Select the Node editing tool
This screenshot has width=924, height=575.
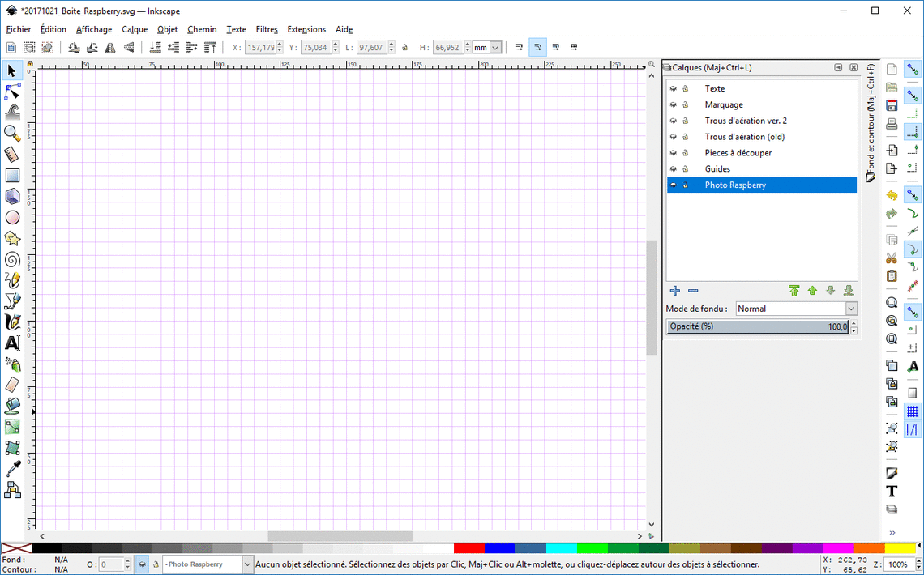click(12, 92)
